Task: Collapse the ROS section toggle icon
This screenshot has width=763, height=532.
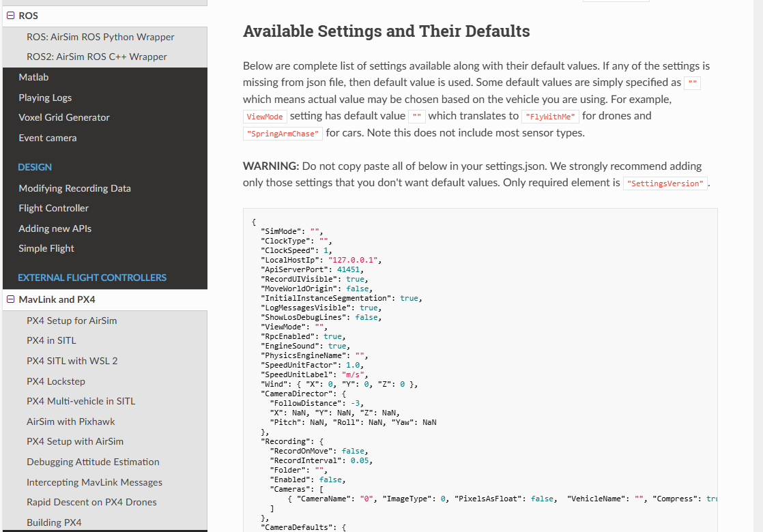Action: (x=10, y=16)
